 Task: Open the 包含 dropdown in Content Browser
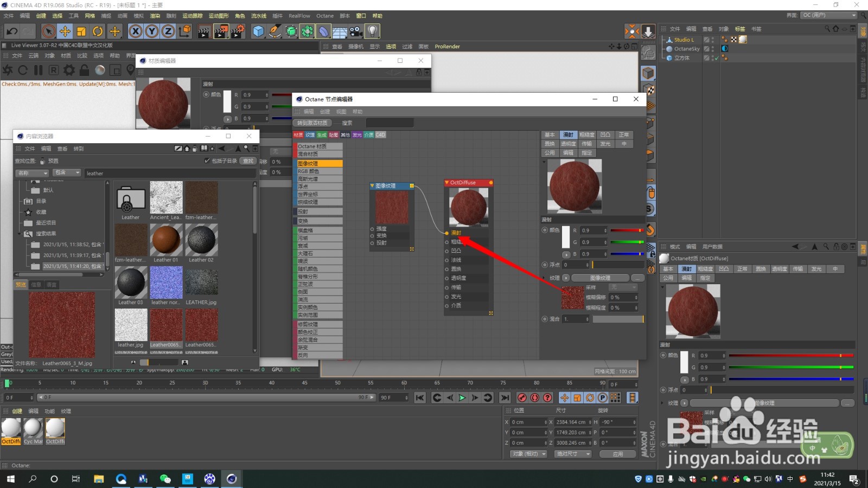click(67, 172)
